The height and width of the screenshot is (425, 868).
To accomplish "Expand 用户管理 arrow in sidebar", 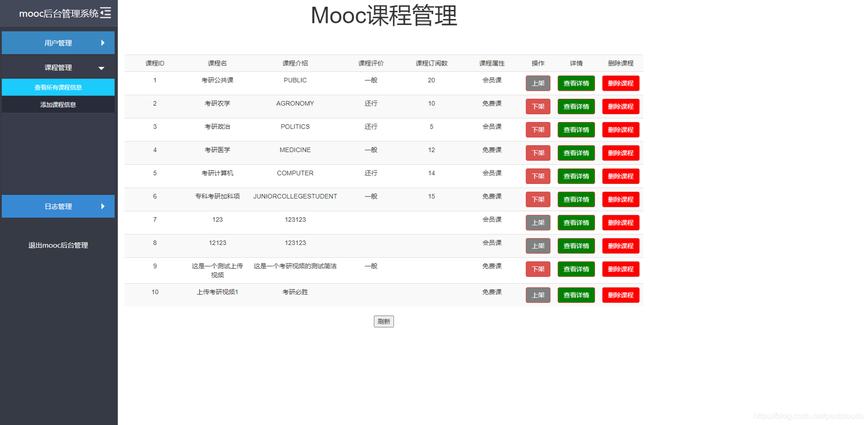I will coord(103,43).
